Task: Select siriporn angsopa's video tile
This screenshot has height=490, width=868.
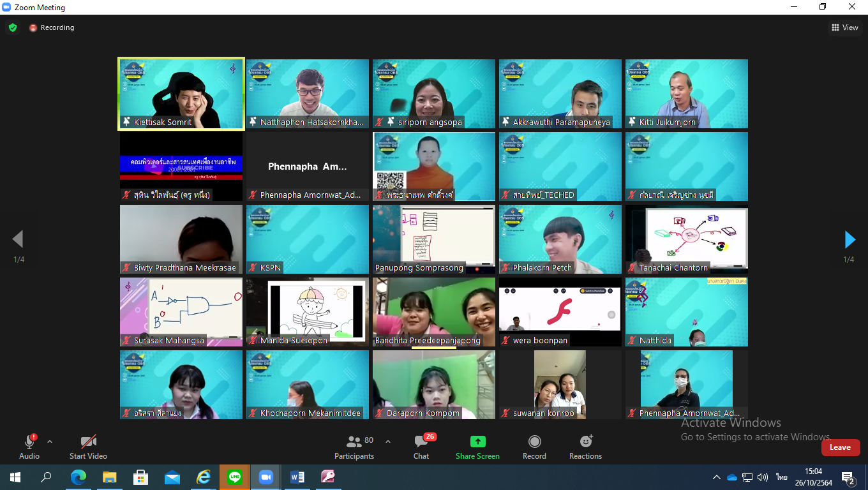Action: pos(434,94)
